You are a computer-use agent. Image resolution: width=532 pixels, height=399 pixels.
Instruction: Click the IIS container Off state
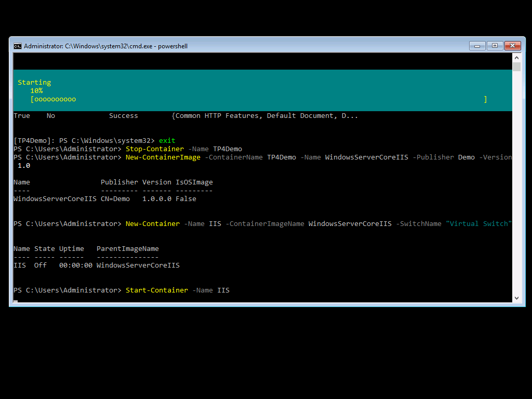40,265
